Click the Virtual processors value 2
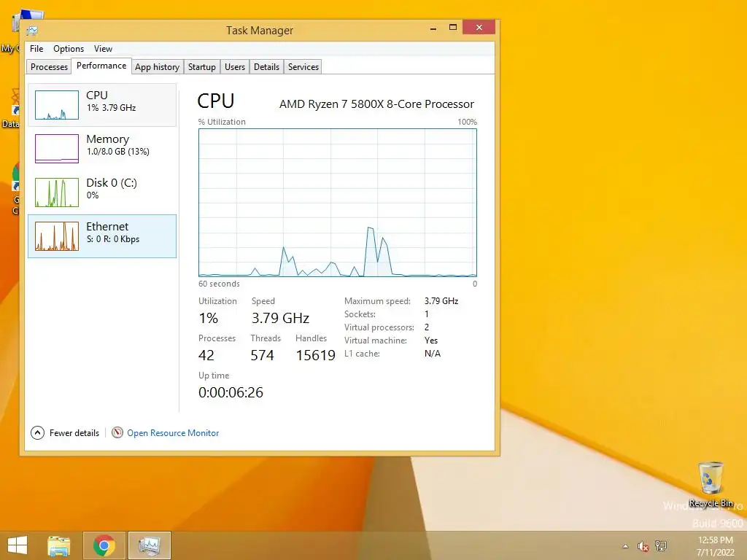This screenshot has height=560, width=747. pos(426,327)
